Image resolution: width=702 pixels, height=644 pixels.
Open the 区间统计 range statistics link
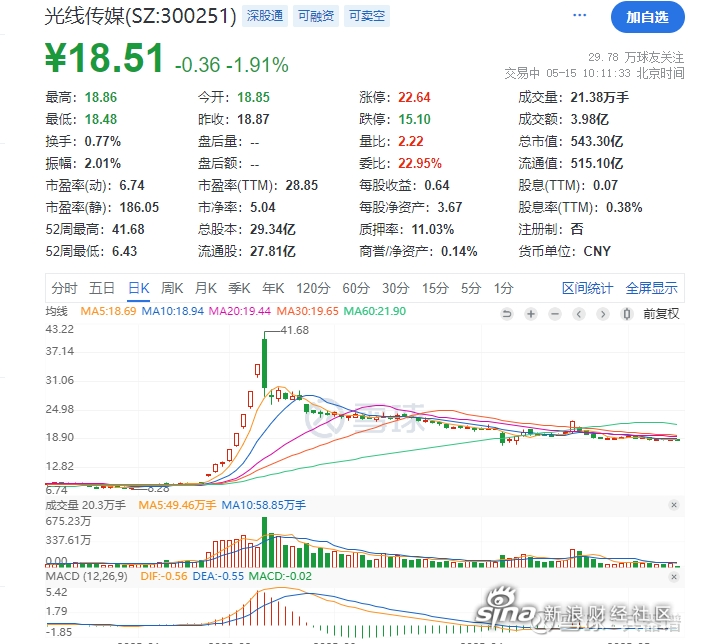pos(587,288)
